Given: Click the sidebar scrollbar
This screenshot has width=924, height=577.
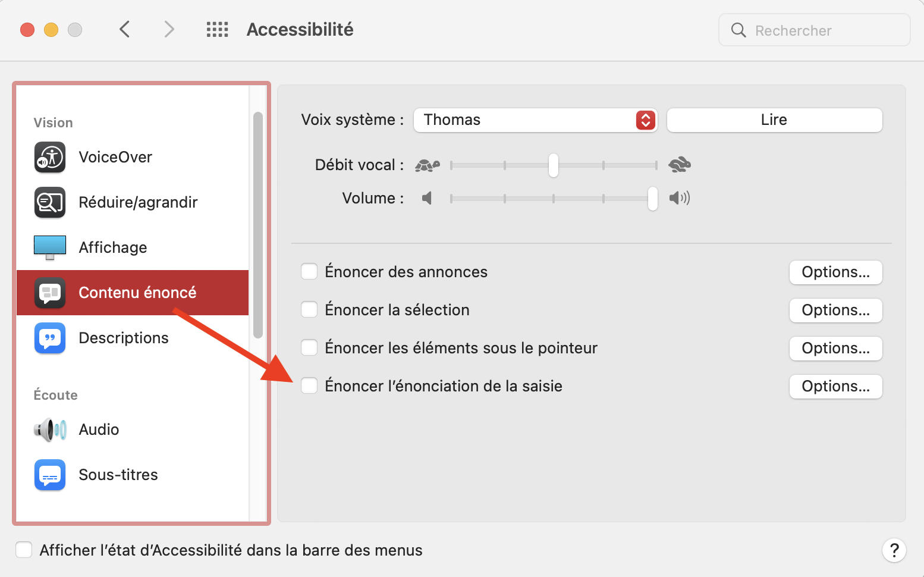Looking at the screenshot, I should (257, 226).
